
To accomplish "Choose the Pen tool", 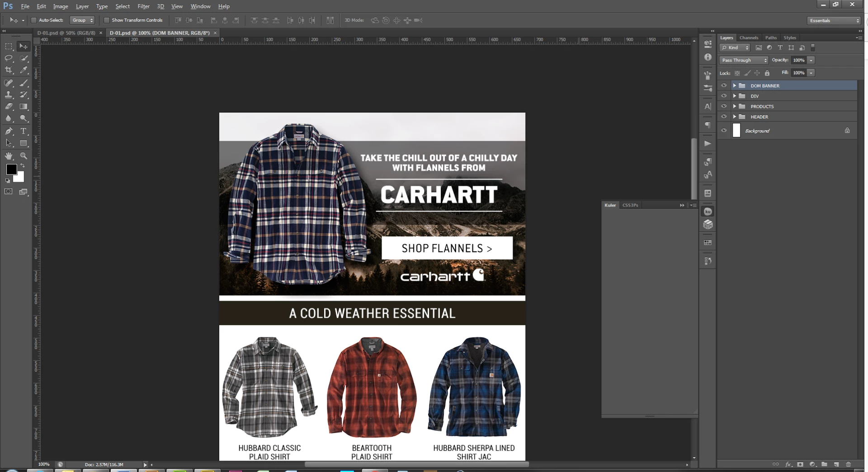I will click(9, 131).
